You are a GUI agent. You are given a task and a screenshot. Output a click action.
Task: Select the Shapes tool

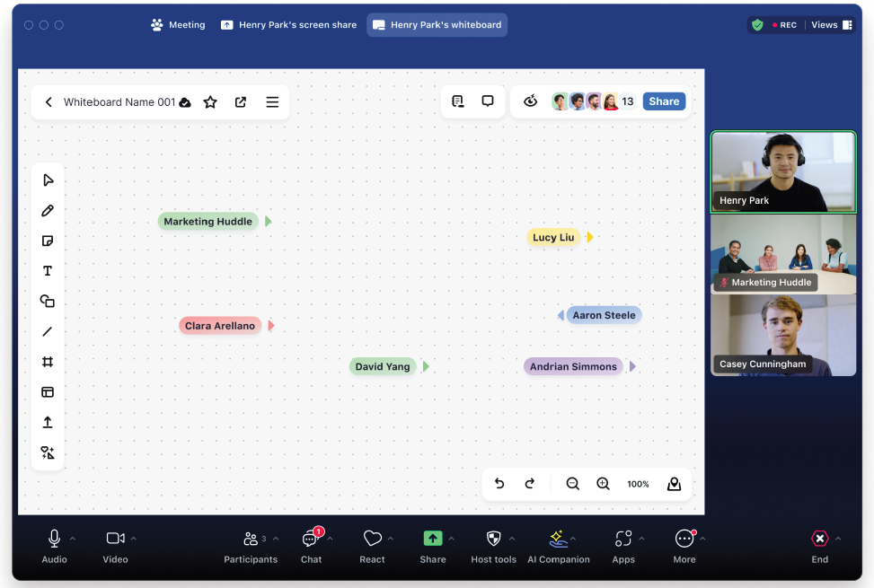(x=48, y=302)
